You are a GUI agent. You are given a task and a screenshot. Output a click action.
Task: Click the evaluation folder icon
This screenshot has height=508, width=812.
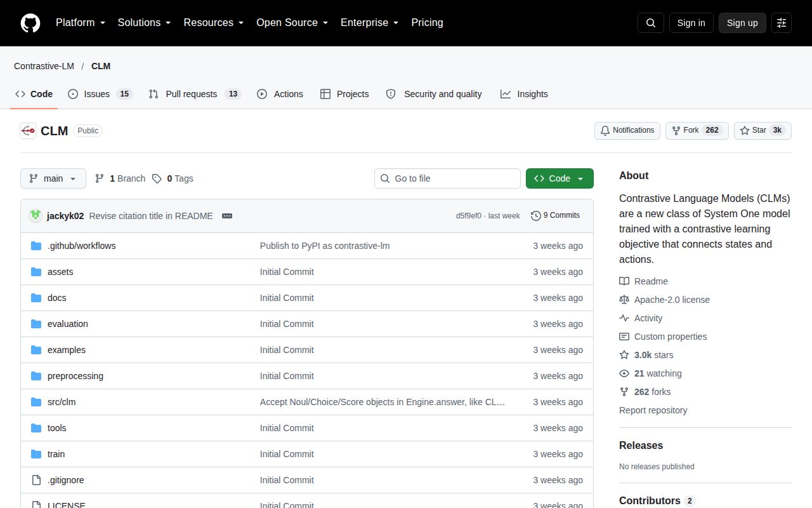click(x=36, y=324)
